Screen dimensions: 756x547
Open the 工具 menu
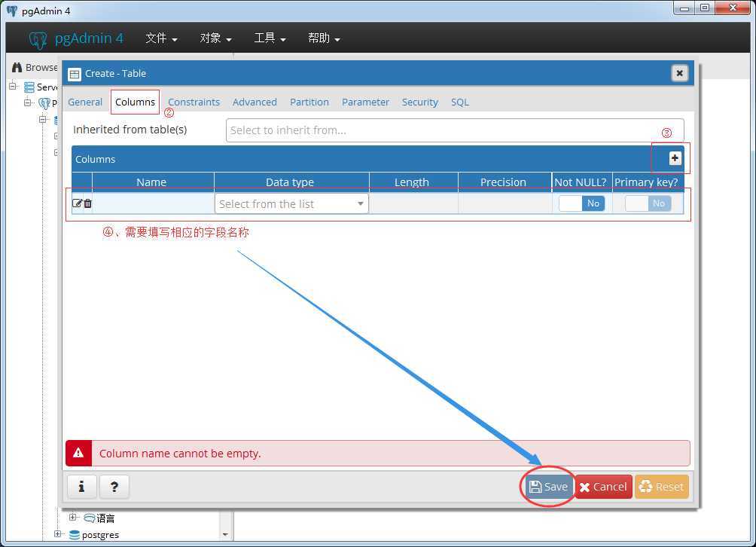[x=270, y=38]
